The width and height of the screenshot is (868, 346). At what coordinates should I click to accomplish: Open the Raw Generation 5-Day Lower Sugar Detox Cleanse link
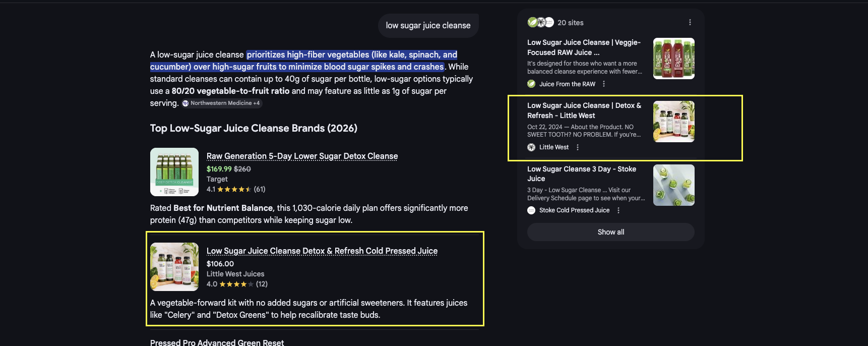click(302, 156)
